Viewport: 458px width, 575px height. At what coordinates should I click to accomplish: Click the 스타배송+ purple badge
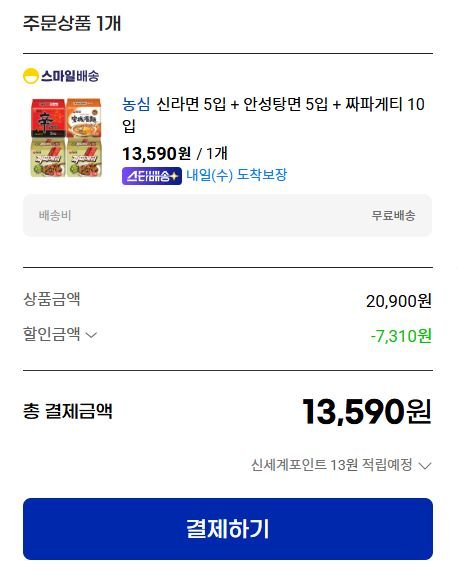click(x=152, y=176)
